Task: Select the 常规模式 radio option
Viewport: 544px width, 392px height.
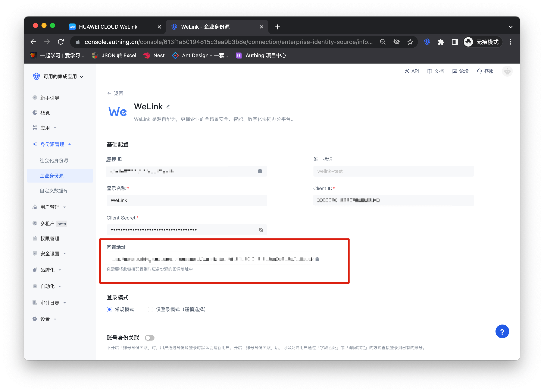Action: click(x=109, y=309)
